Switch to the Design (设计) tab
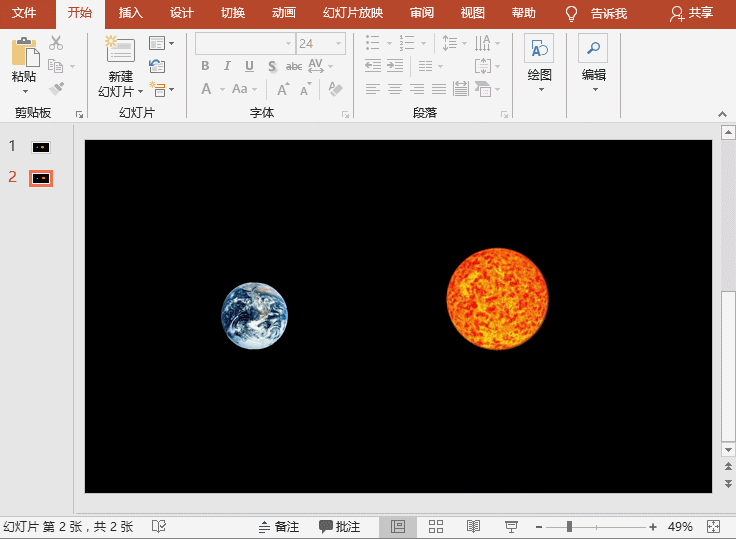This screenshot has height=539, width=736. [182, 13]
